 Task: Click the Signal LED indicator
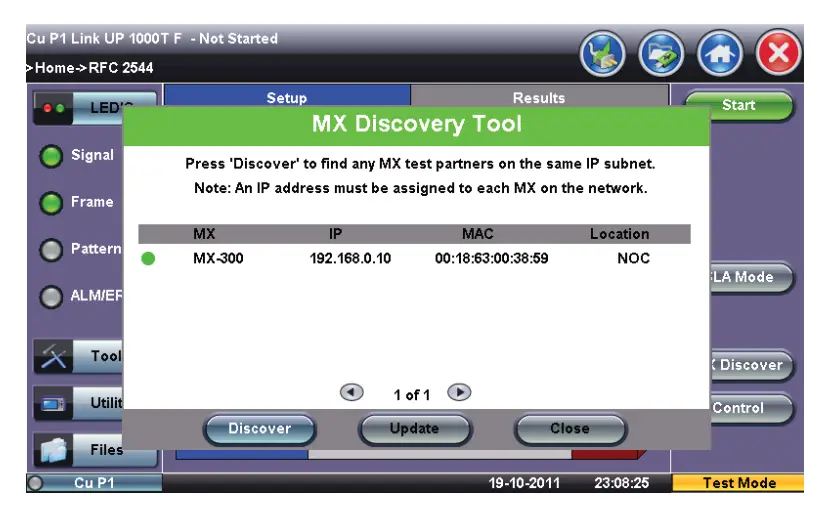[51, 156]
